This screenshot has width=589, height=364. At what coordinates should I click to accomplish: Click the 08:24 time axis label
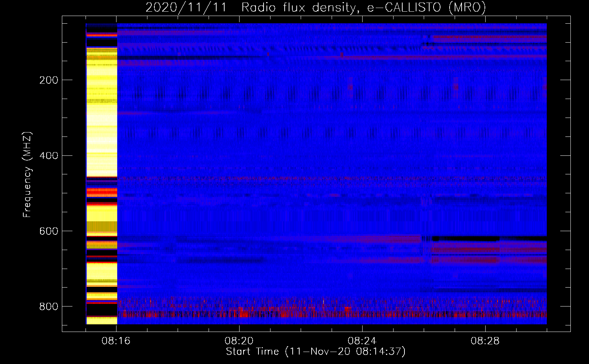coord(362,341)
